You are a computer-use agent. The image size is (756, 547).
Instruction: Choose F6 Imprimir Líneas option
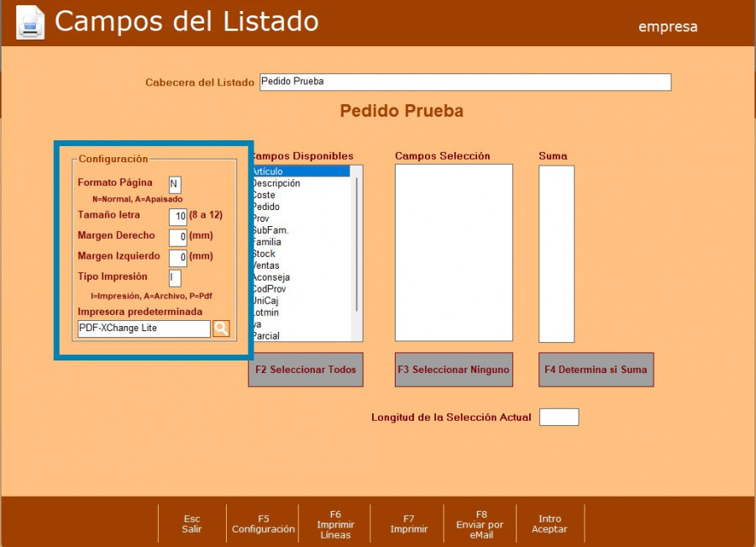(335, 524)
